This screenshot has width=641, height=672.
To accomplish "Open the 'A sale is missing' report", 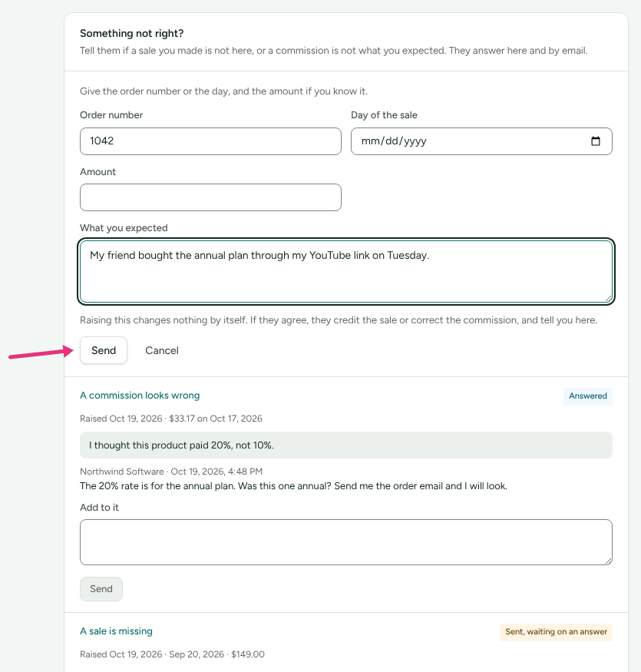I will click(116, 631).
